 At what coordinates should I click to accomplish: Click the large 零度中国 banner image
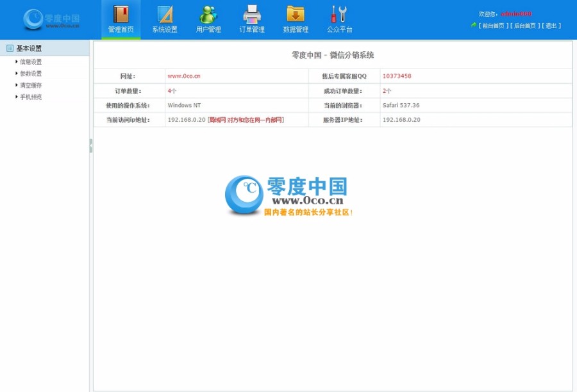[x=289, y=195]
